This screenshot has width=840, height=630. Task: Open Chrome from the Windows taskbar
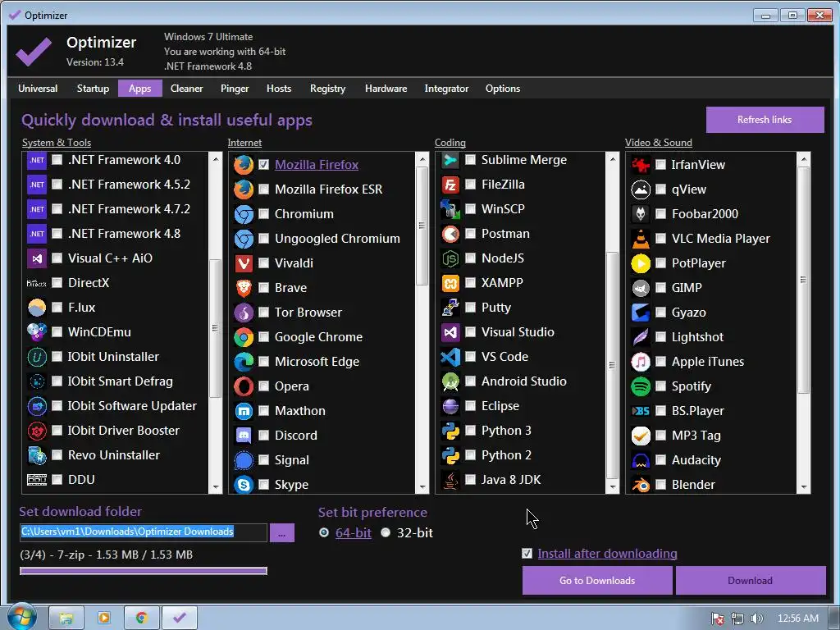(141, 619)
